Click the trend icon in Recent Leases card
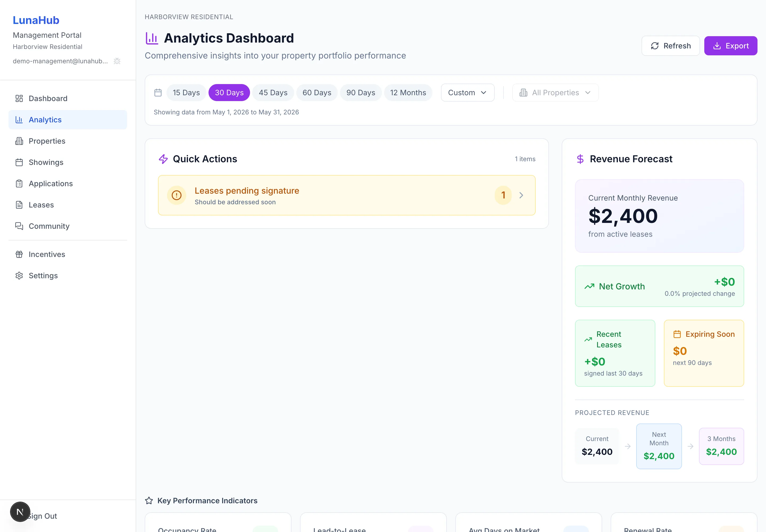766x532 pixels. tap(588, 340)
